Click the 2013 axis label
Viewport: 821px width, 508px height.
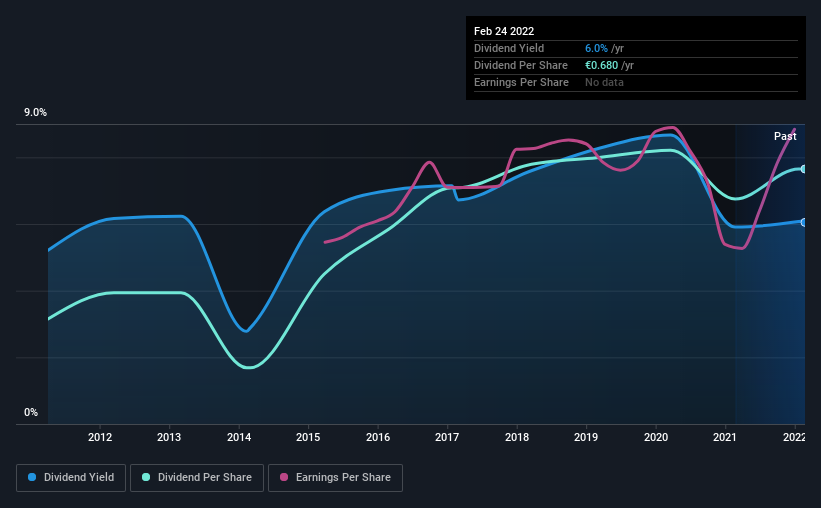pyautogui.click(x=169, y=437)
